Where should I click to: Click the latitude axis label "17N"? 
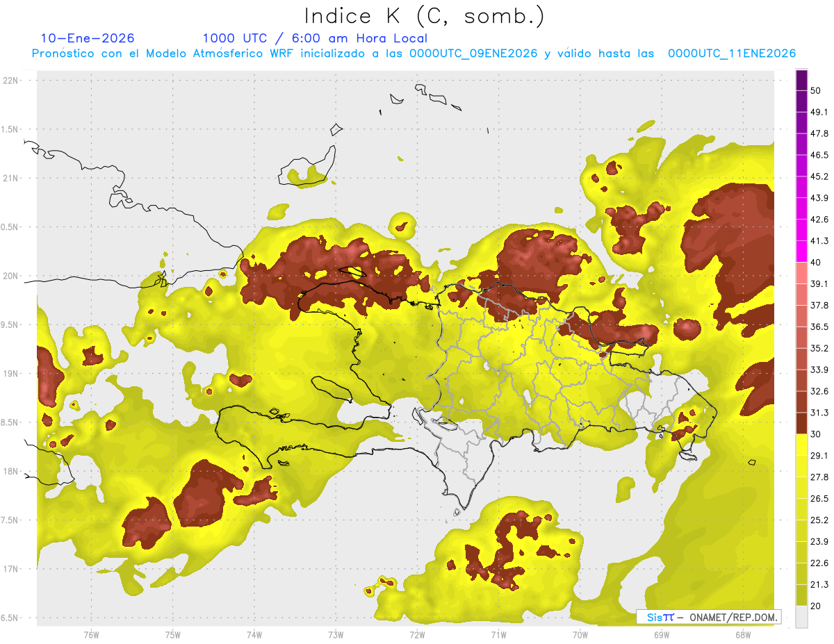click(10, 570)
